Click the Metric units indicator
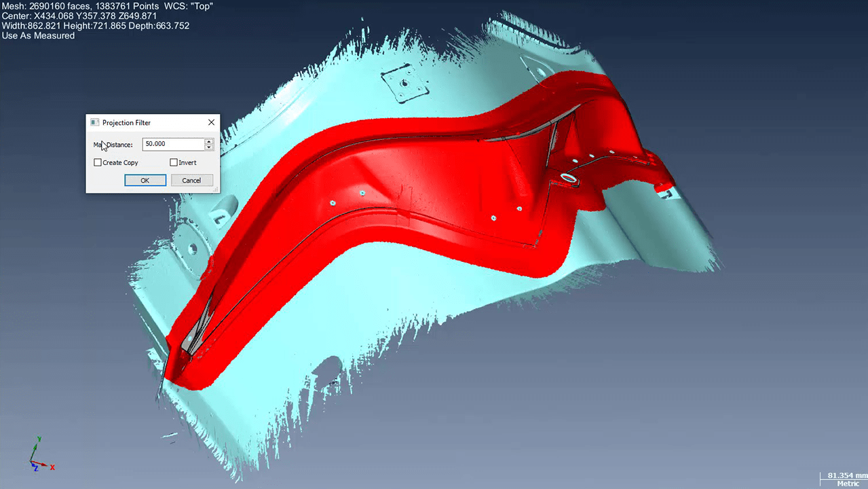 tap(848, 484)
